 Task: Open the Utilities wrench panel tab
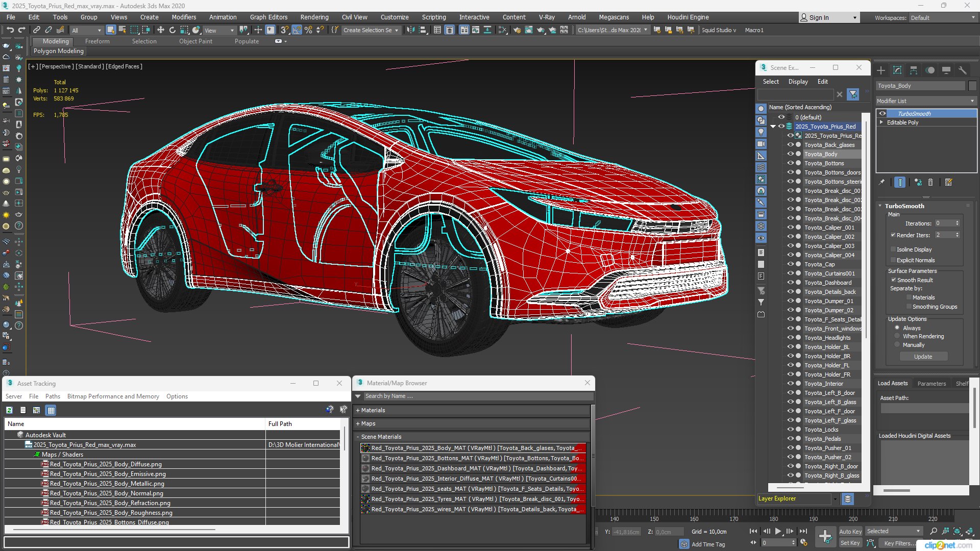(x=963, y=70)
